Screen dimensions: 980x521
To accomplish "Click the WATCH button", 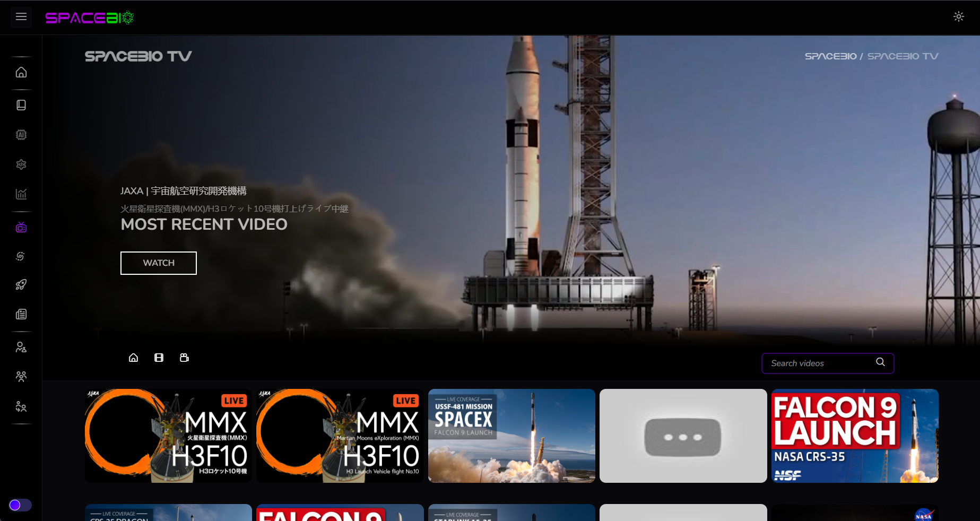I will click(x=159, y=263).
